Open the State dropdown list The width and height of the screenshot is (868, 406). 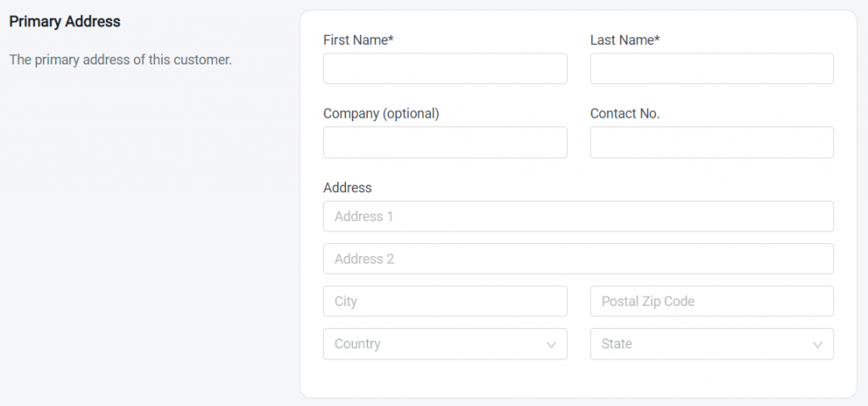[712, 344]
